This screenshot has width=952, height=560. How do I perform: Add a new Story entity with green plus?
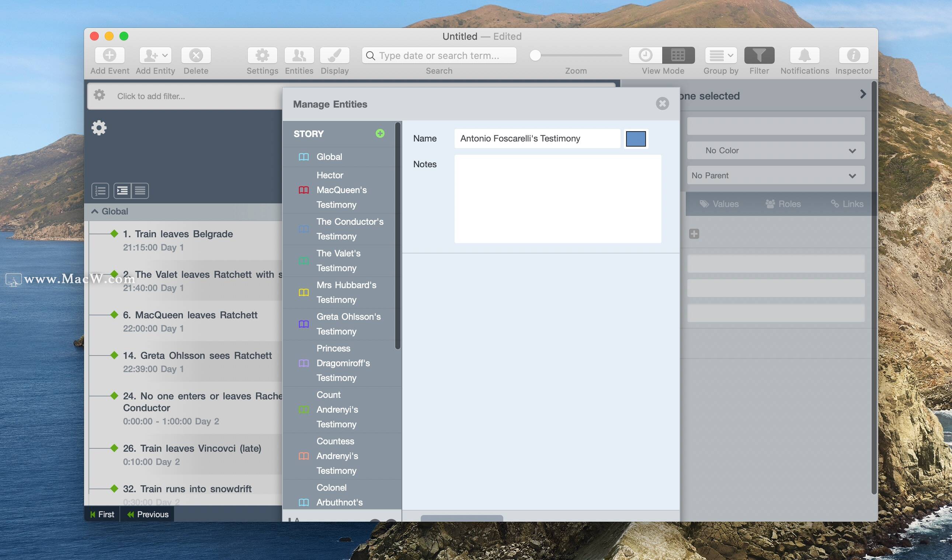pyautogui.click(x=380, y=133)
